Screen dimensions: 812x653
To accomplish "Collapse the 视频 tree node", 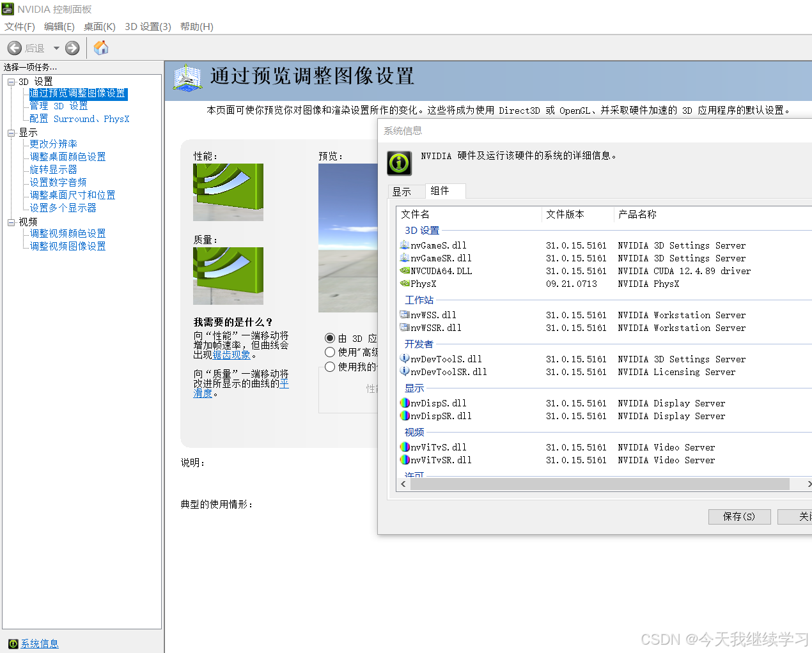I will pos(11,222).
